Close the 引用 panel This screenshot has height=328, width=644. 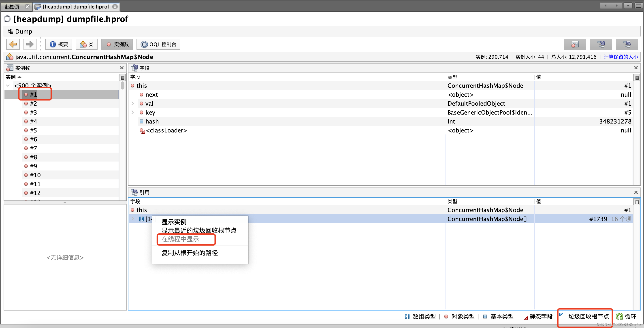[636, 192]
